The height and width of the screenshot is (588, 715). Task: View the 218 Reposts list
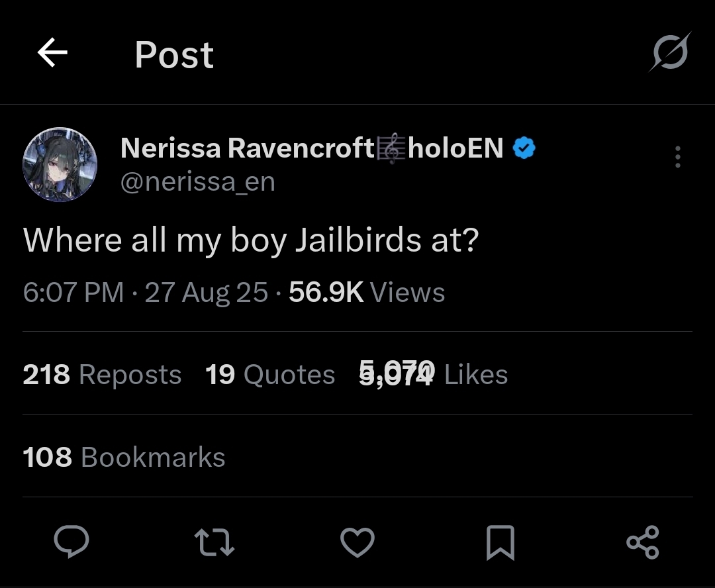point(102,375)
